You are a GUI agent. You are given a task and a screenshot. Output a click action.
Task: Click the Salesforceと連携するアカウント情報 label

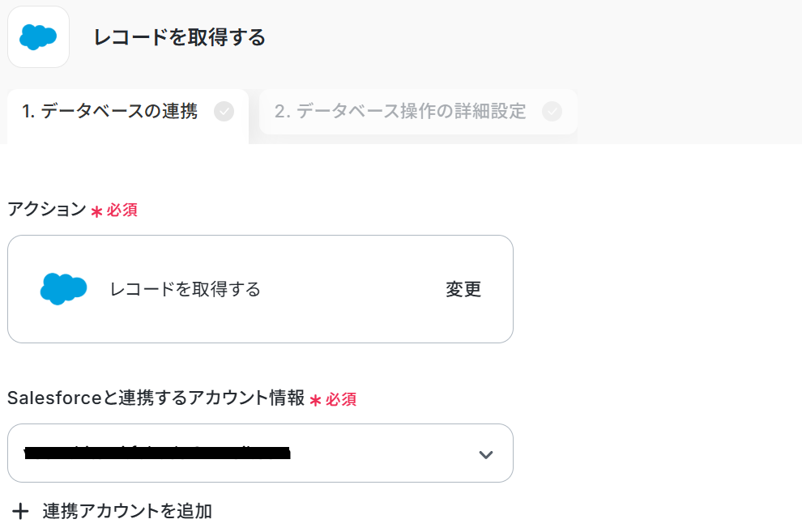click(x=156, y=398)
